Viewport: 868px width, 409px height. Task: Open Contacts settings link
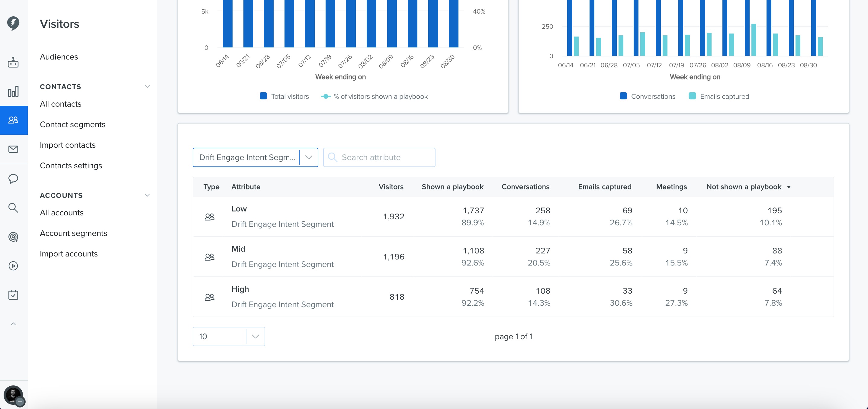click(x=71, y=166)
